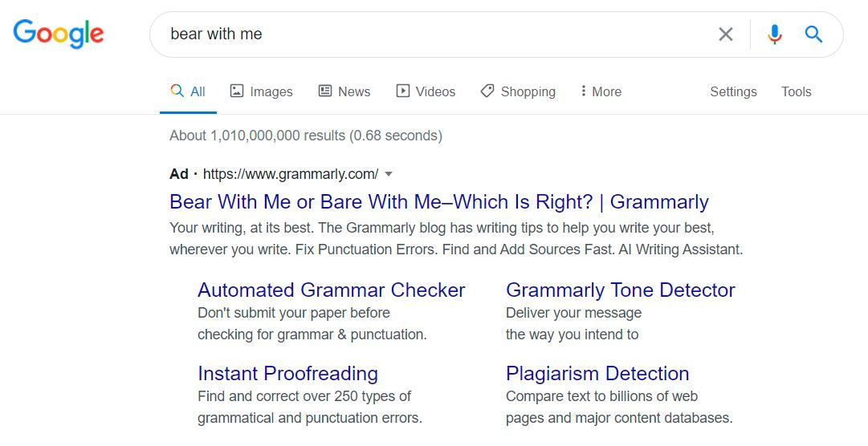This screenshot has width=868, height=446.
Task: Click the News tab newspaper icon
Action: (x=325, y=91)
